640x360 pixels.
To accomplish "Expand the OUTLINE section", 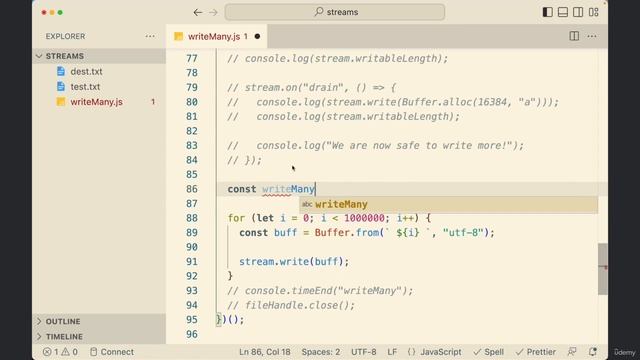I will [99, 321].
